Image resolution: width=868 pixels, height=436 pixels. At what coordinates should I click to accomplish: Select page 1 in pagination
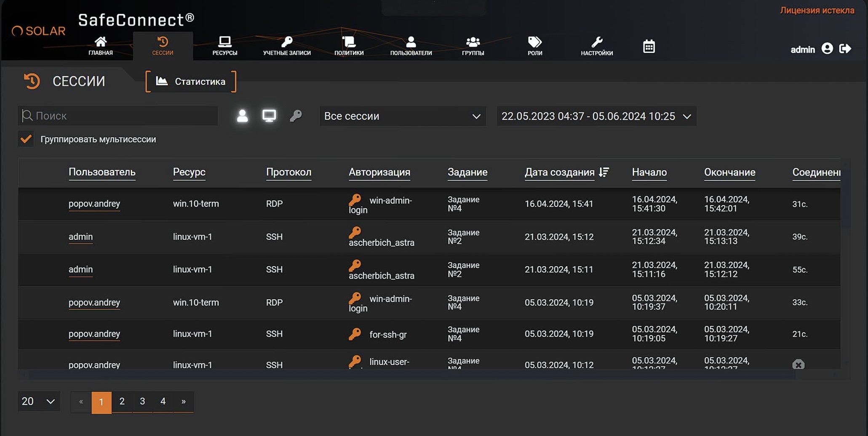coord(101,402)
